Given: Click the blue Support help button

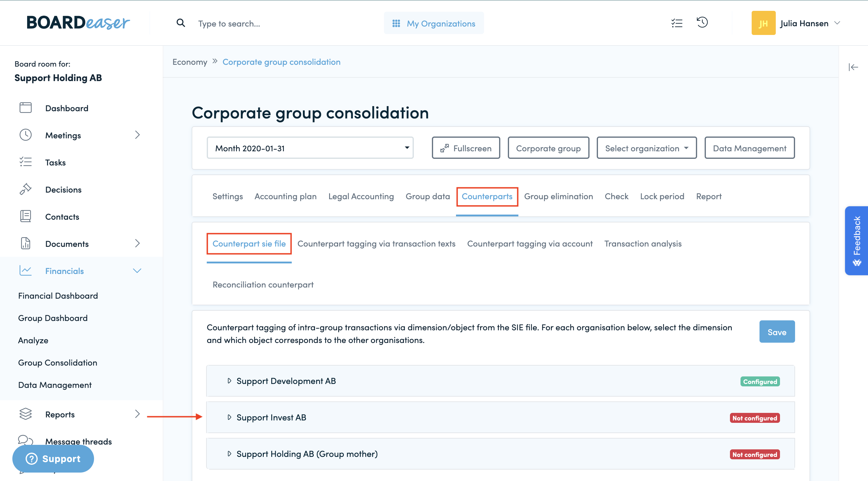Looking at the screenshot, I should (53, 458).
